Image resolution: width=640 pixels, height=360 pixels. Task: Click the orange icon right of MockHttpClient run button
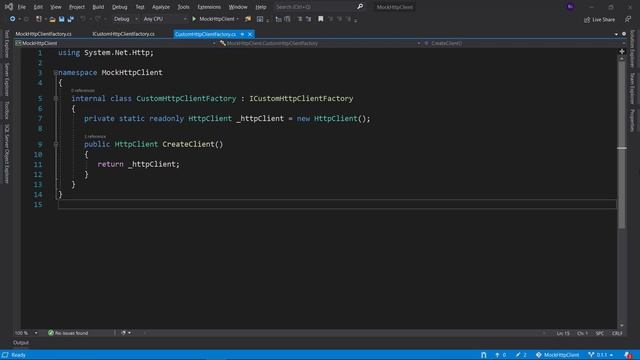[x=248, y=19]
